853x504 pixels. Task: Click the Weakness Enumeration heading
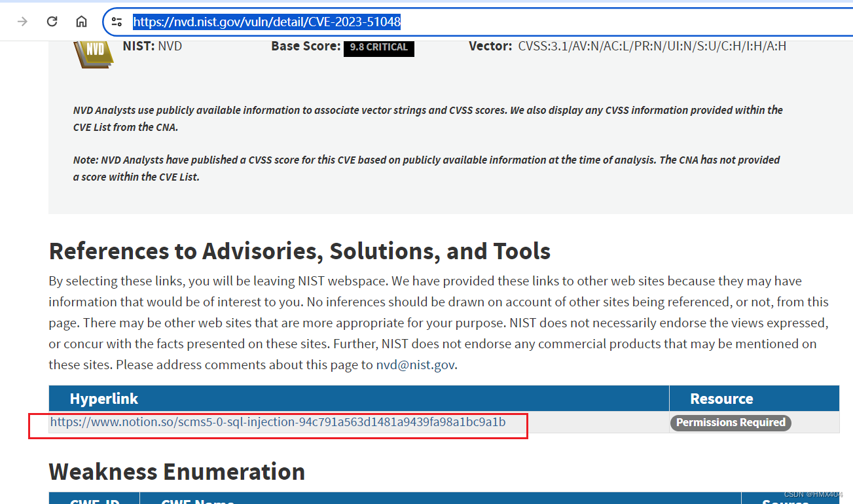coord(177,471)
